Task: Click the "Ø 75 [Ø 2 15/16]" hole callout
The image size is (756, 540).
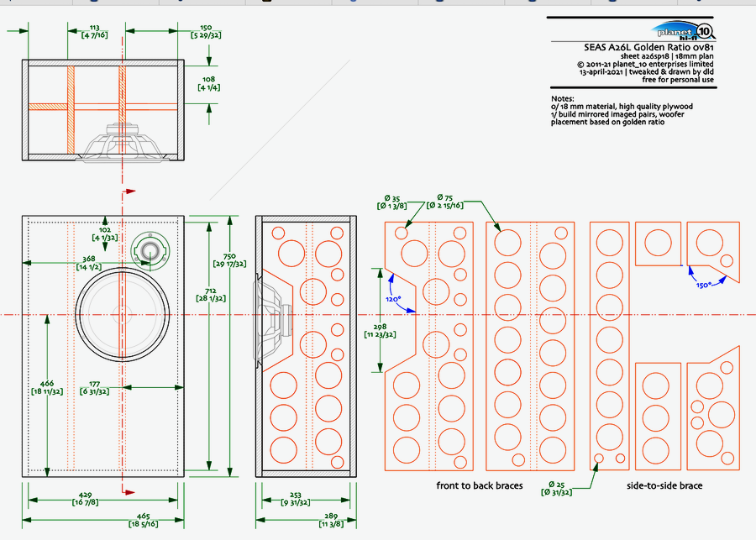Action: click(444, 201)
